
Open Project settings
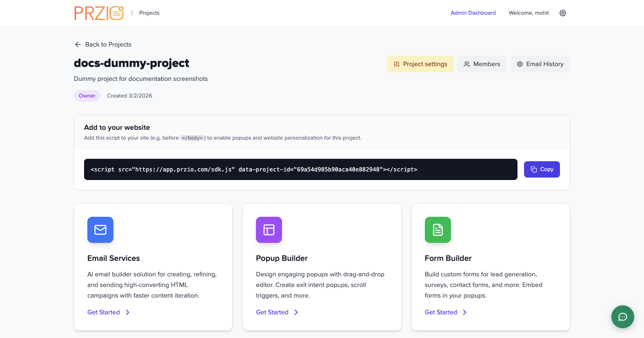[x=420, y=64]
